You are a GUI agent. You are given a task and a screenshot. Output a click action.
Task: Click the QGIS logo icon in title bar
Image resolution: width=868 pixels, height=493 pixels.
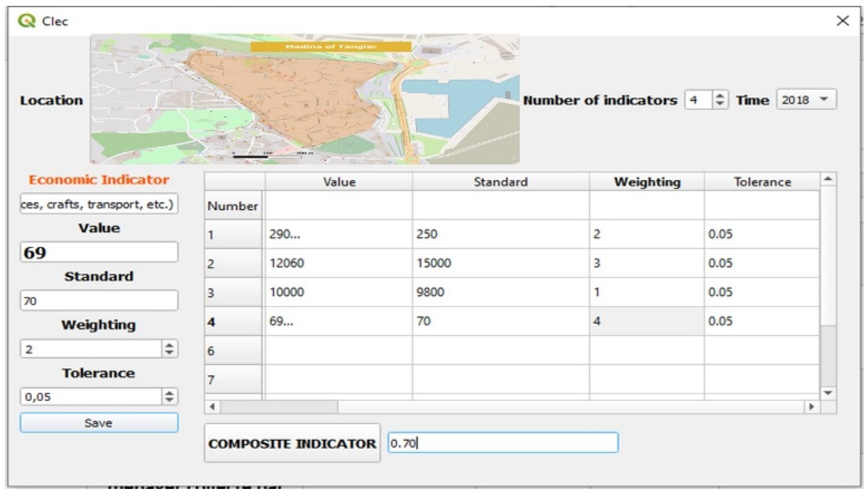point(26,21)
